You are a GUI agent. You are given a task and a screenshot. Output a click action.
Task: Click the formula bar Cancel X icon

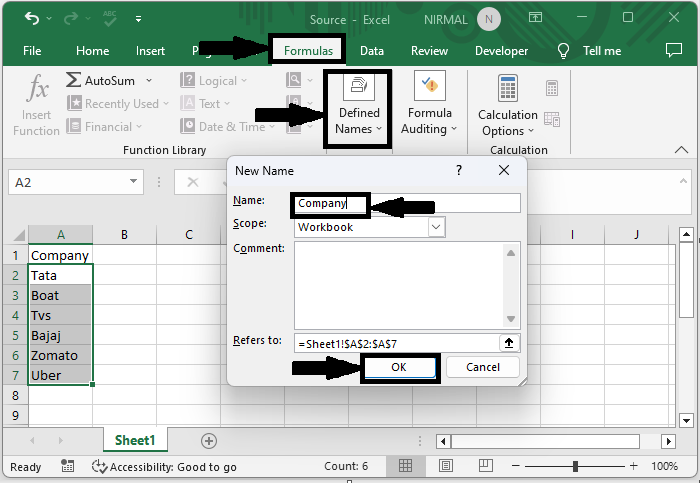pyautogui.click(x=193, y=182)
